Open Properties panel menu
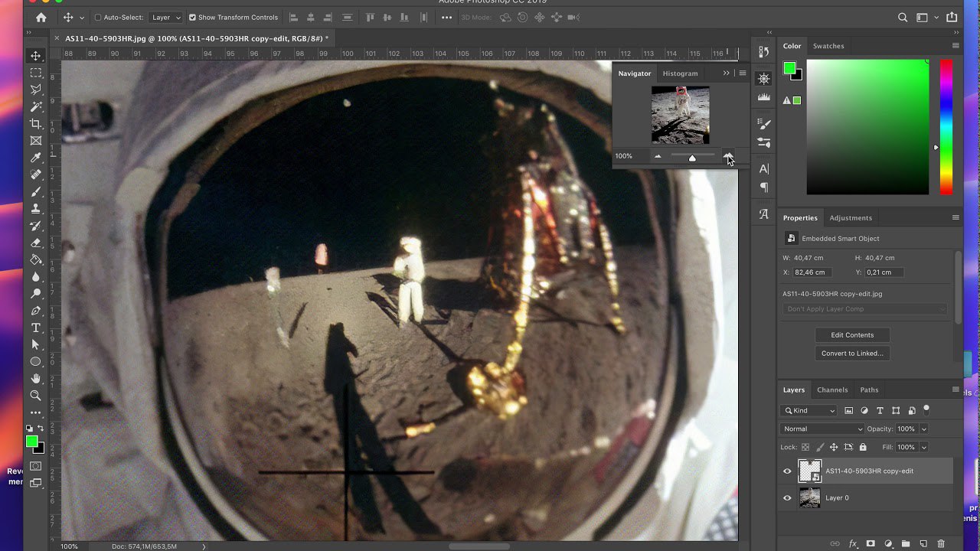This screenshot has width=980, height=551. [955, 217]
